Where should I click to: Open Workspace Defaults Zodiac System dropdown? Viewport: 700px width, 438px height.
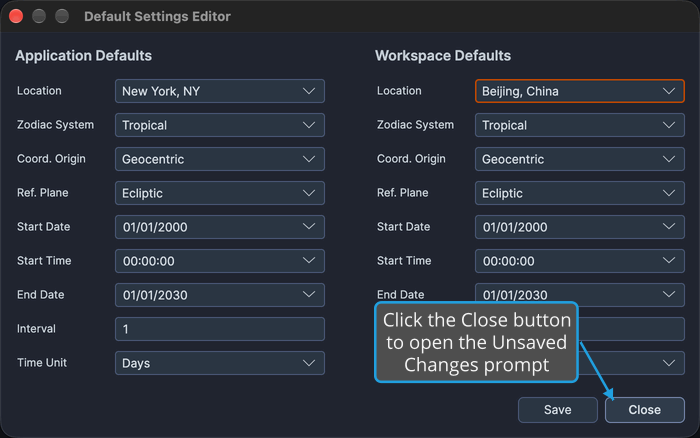tap(579, 125)
